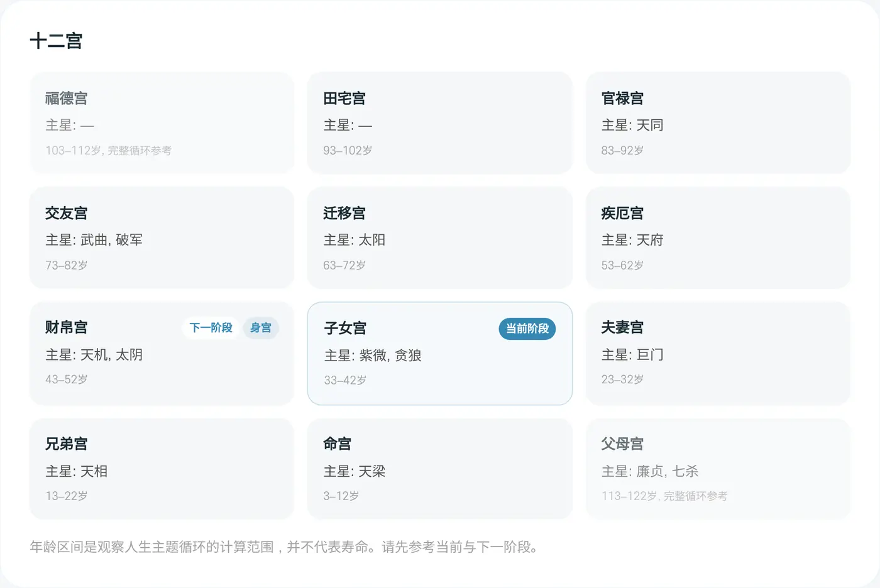
Task: Click the age range 93–102岁
Action: [x=348, y=151]
